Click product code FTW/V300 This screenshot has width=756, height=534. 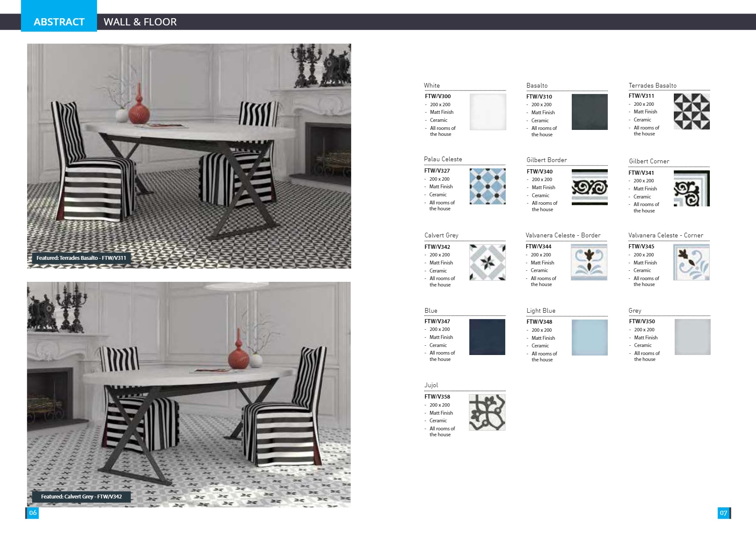pos(437,96)
